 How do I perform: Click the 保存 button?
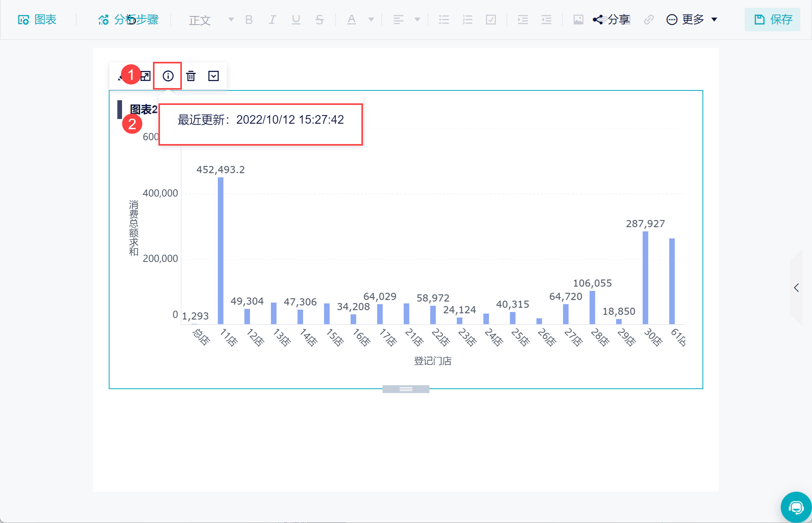tap(773, 20)
